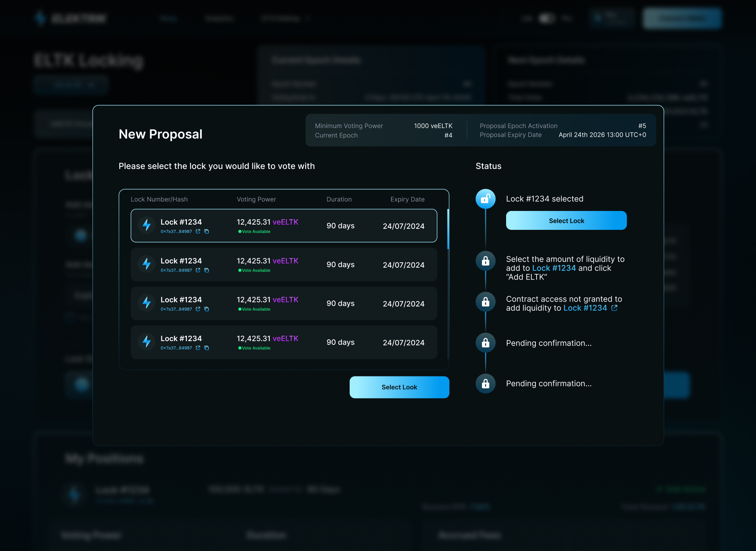Image resolution: width=756 pixels, height=551 pixels.
Task: Click the Voting Power column header
Action: click(x=256, y=199)
